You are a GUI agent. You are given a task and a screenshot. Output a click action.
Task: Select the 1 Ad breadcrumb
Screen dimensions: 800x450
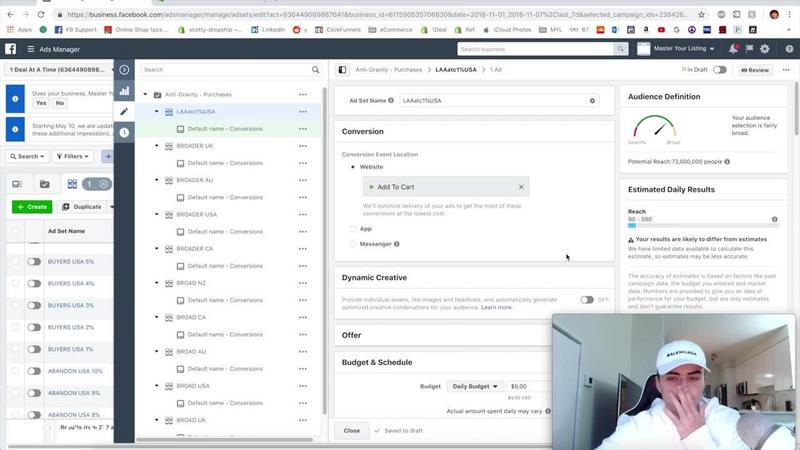click(x=496, y=69)
